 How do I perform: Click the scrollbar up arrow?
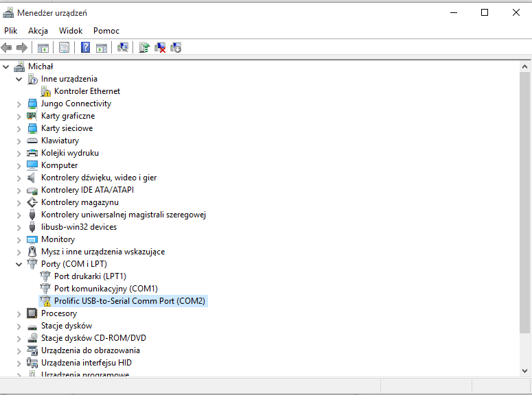[x=524, y=67]
